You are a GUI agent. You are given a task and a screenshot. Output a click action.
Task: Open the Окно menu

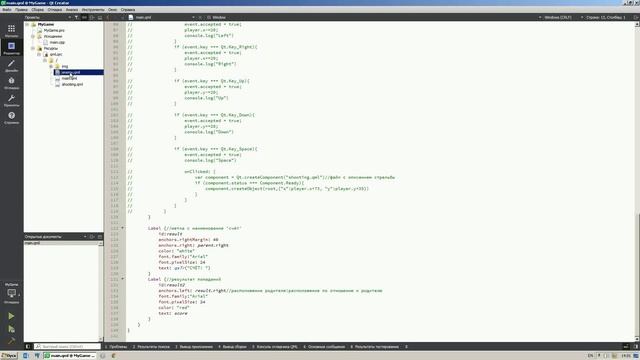112,9
